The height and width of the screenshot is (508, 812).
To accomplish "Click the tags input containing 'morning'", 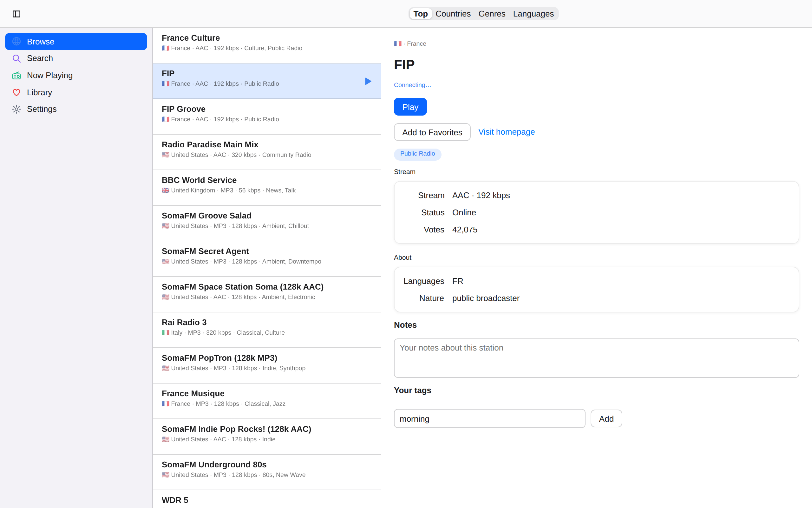I will click(x=489, y=419).
